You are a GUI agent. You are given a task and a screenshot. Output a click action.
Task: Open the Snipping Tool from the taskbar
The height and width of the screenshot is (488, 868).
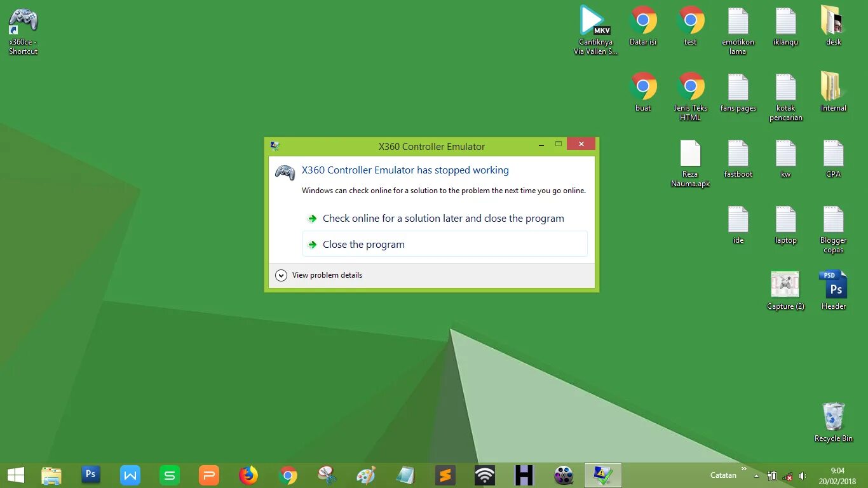click(x=327, y=475)
